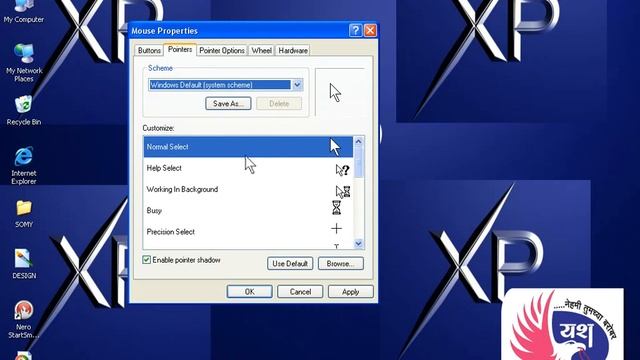Click the Apply button

(x=350, y=292)
